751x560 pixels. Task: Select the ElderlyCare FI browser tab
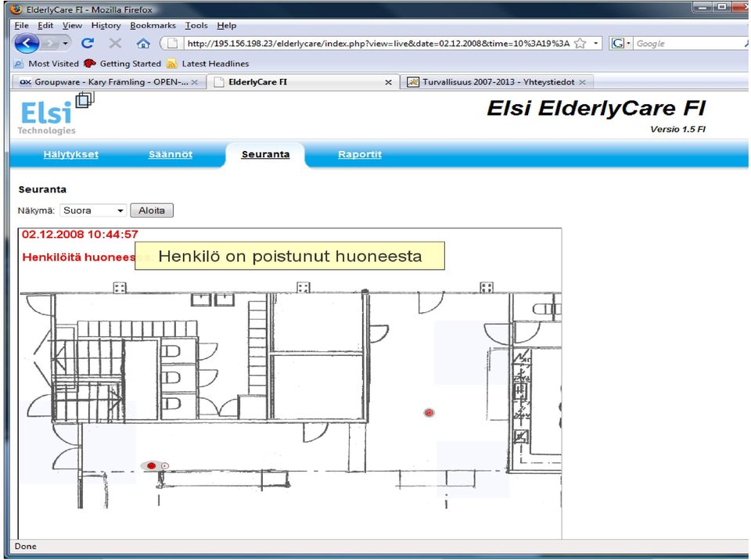[x=303, y=82]
